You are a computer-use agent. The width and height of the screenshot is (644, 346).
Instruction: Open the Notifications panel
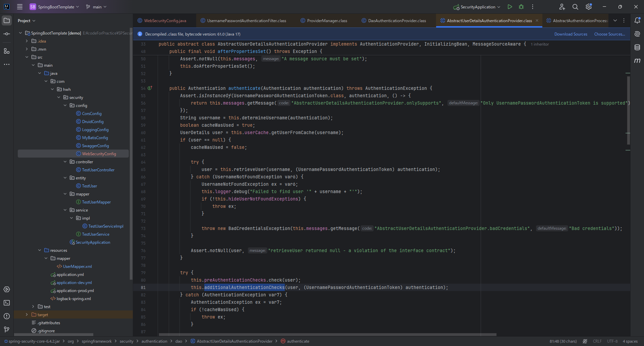click(637, 20)
